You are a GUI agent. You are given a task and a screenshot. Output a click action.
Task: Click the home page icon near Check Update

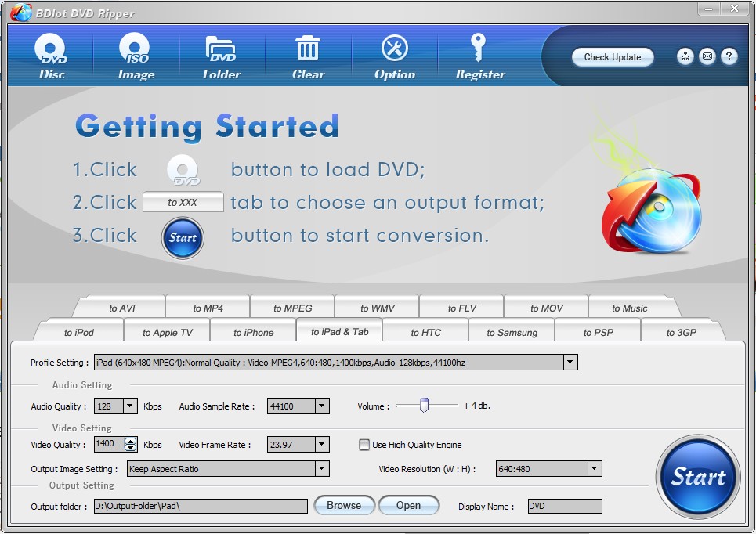point(685,56)
